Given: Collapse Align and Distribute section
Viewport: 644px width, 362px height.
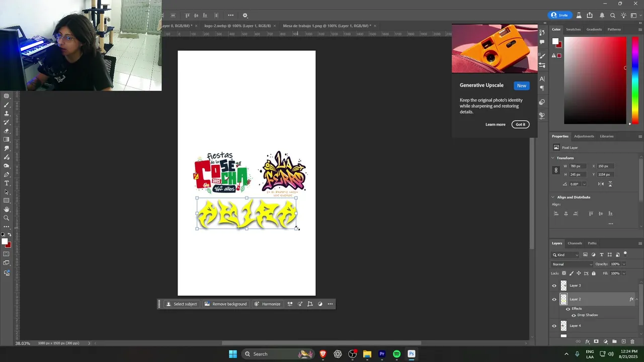Looking at the screenshot, I should (553, 197).
